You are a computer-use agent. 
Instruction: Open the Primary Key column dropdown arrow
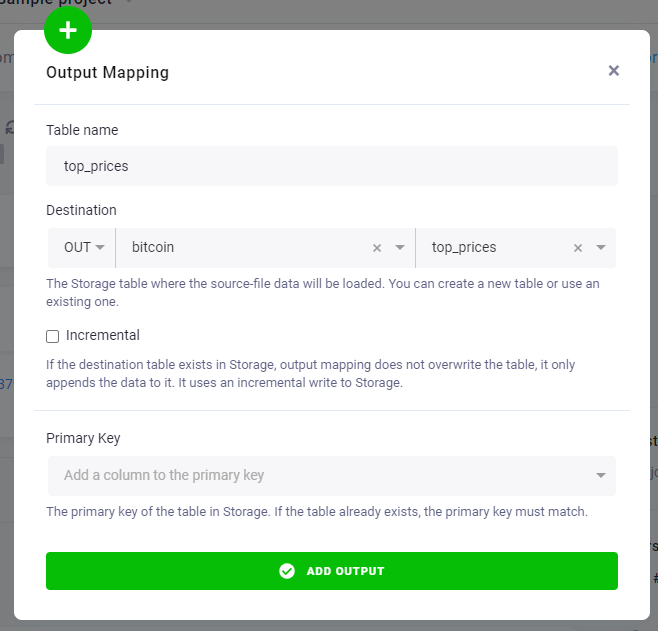tap(601, 475)
